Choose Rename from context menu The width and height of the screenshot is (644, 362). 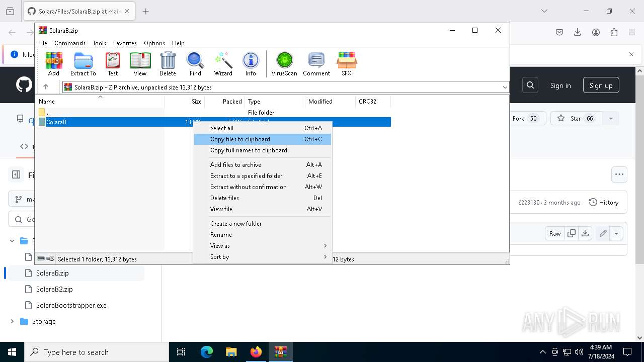tap(263, 235)
